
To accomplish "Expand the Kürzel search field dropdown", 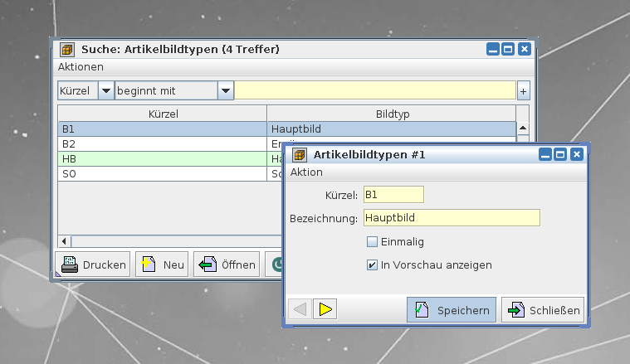I will pos(106,90).
